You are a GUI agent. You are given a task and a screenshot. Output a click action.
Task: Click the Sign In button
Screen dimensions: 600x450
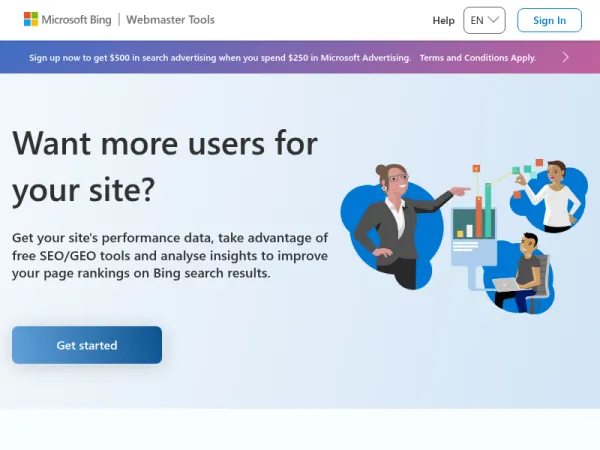(x=549, y=20)
